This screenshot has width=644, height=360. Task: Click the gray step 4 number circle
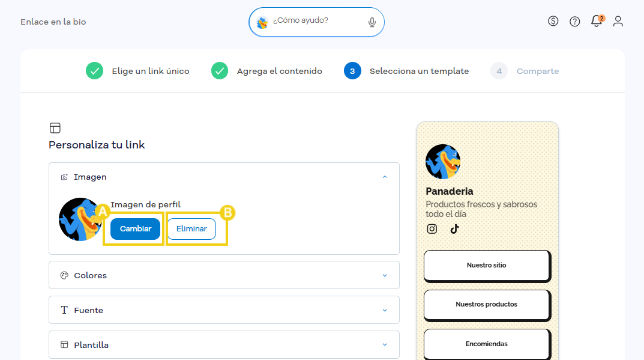click(499, 71)
